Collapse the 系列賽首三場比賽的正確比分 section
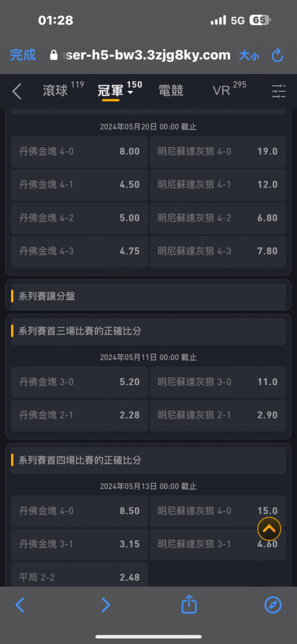This screenshot has width=297, height=644. tap(148, 330)
